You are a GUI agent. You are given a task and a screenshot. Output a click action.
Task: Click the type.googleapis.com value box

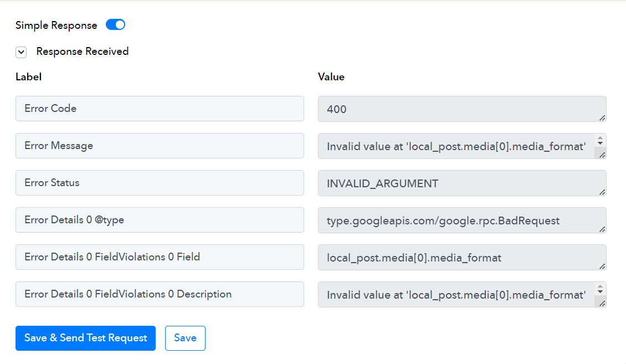[x=462, y=221]
